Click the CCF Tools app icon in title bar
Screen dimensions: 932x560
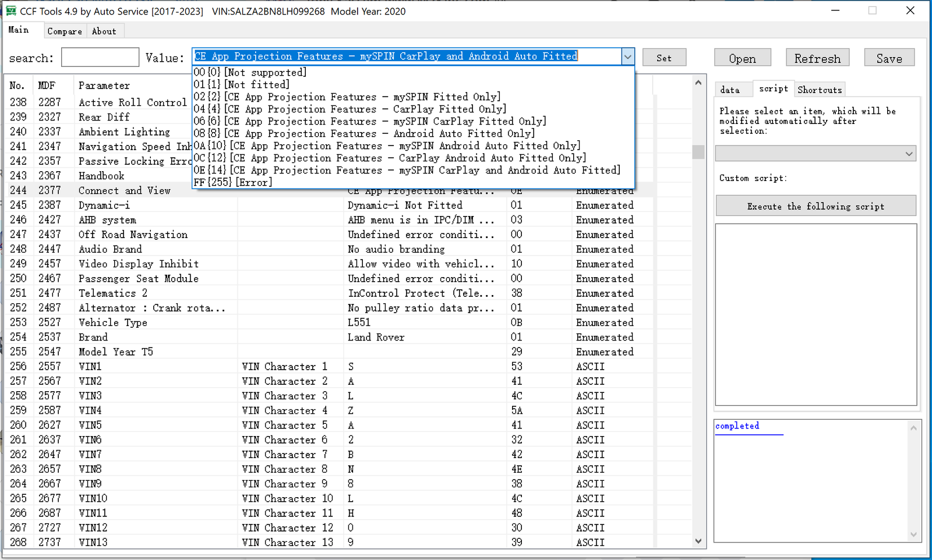click(x=10, y=11)
